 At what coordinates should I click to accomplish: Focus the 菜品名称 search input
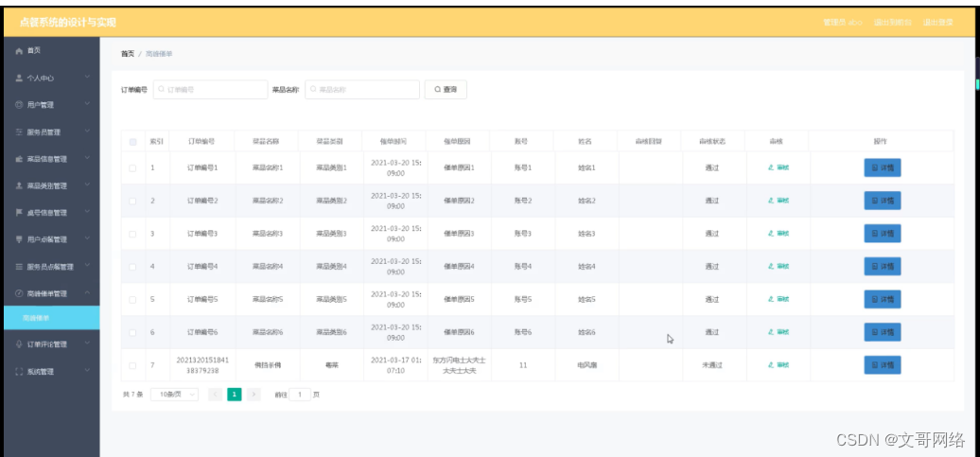pos(362,89)
